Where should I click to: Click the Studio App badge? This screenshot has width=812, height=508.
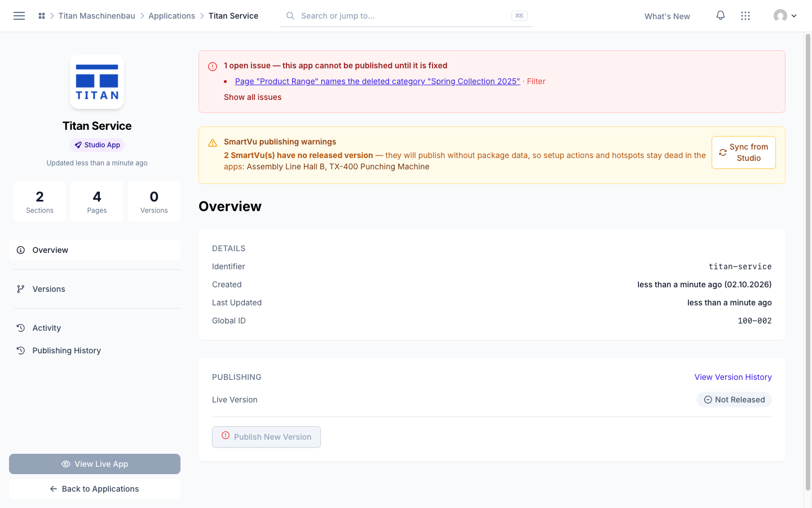tap(97, 145)
